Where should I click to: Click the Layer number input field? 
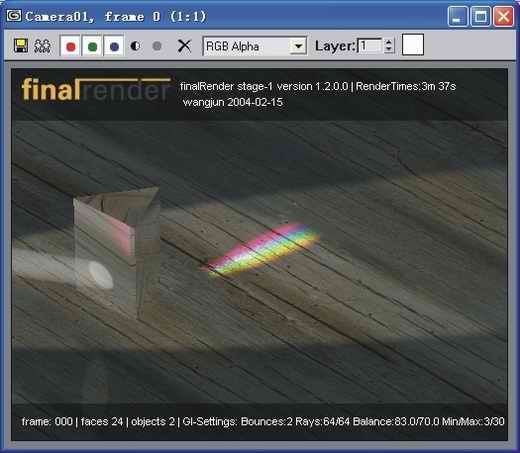pos(369,46)
